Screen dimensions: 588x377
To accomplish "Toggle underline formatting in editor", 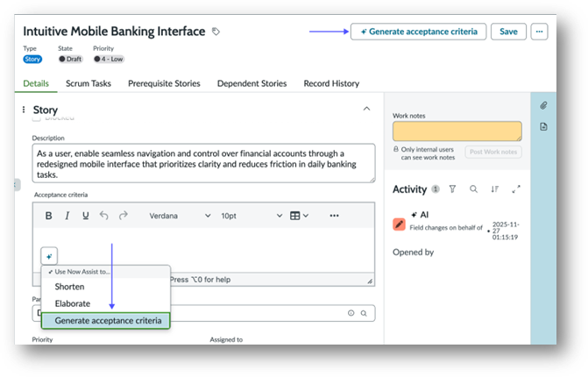I will 85,216.
